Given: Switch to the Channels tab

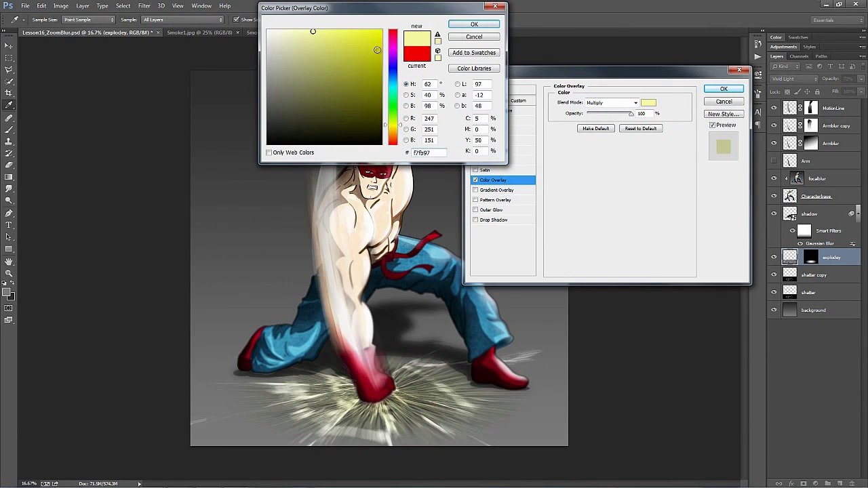Looking at the screenshot, I should pyautogui.click(x=799, y=56).
